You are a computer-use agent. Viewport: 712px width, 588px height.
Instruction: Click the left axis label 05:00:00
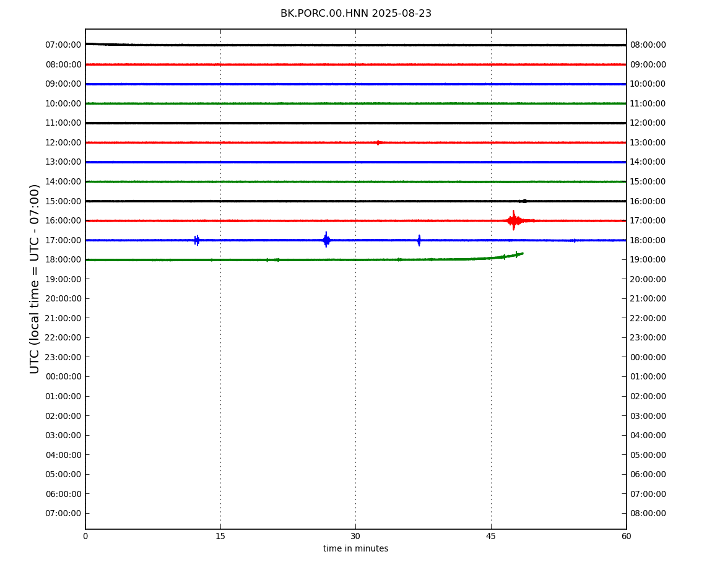click(x=63, y=475)
